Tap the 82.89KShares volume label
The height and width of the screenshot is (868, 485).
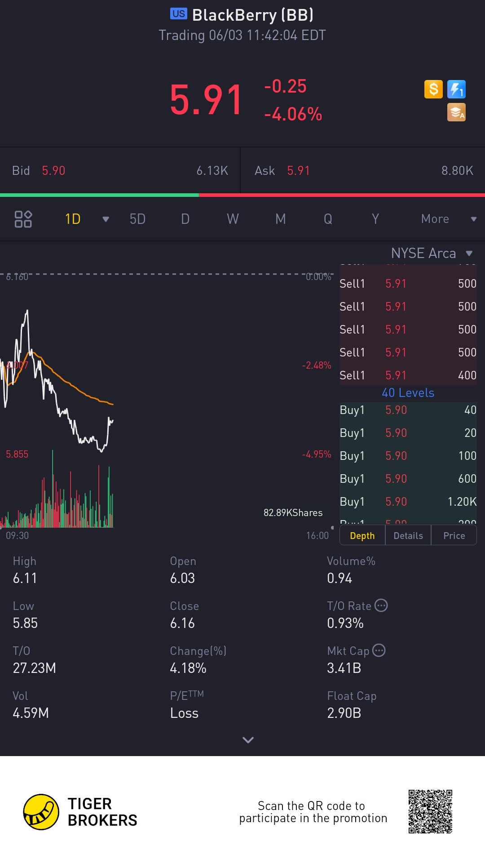tap(293, 513)
